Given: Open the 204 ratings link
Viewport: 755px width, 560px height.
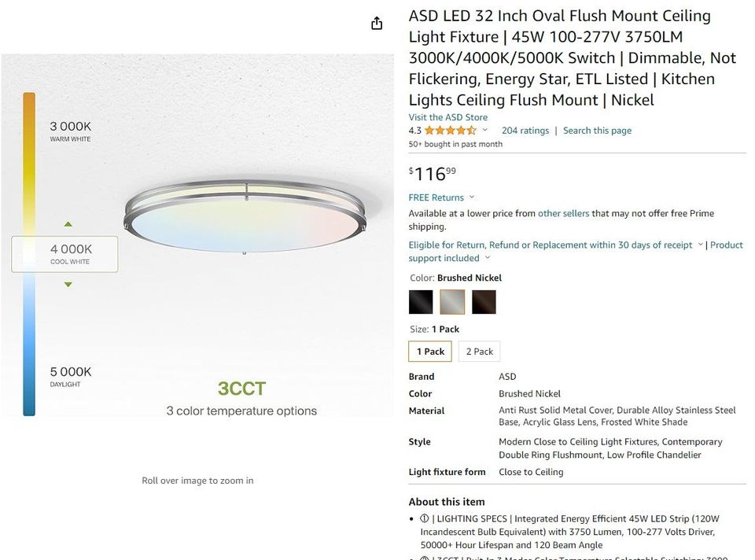Looking at the screenshot, I should [x=525, y=130].
